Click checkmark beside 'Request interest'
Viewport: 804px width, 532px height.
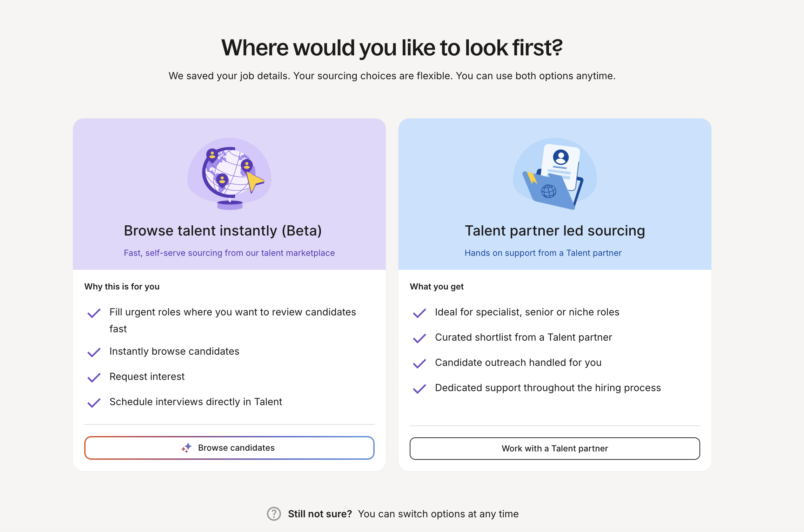(x=94, y=377)
